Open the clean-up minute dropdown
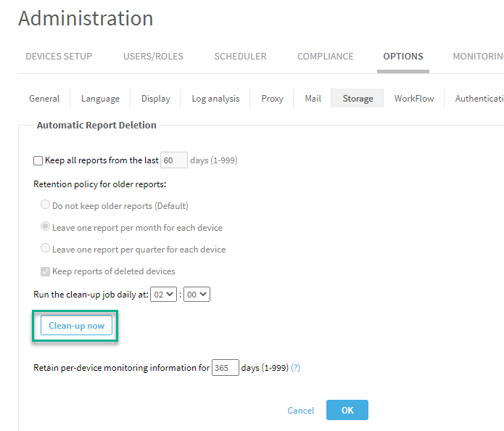The width and height of the screenshot is (504, 431). tap(197, 295)
